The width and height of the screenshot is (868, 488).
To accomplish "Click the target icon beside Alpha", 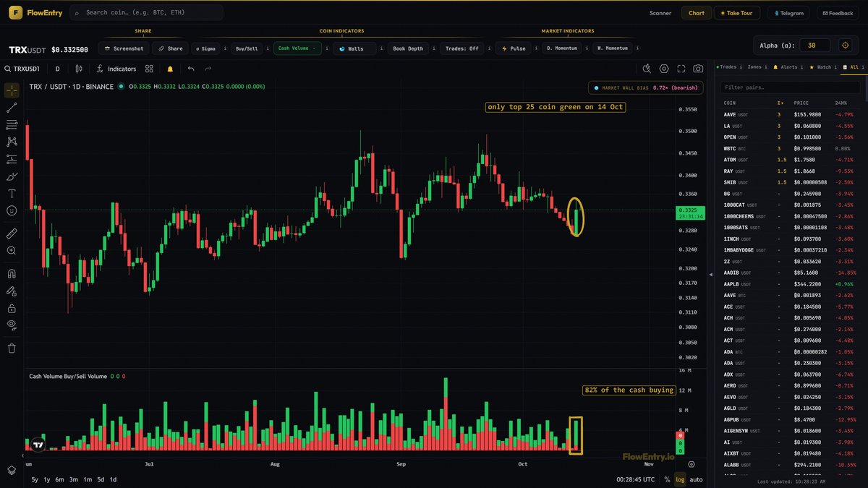I will pos(845,45).
